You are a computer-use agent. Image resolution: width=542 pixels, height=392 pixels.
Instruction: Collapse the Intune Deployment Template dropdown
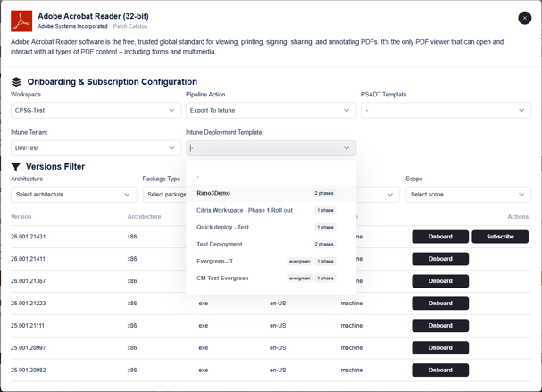coord(271,148)
